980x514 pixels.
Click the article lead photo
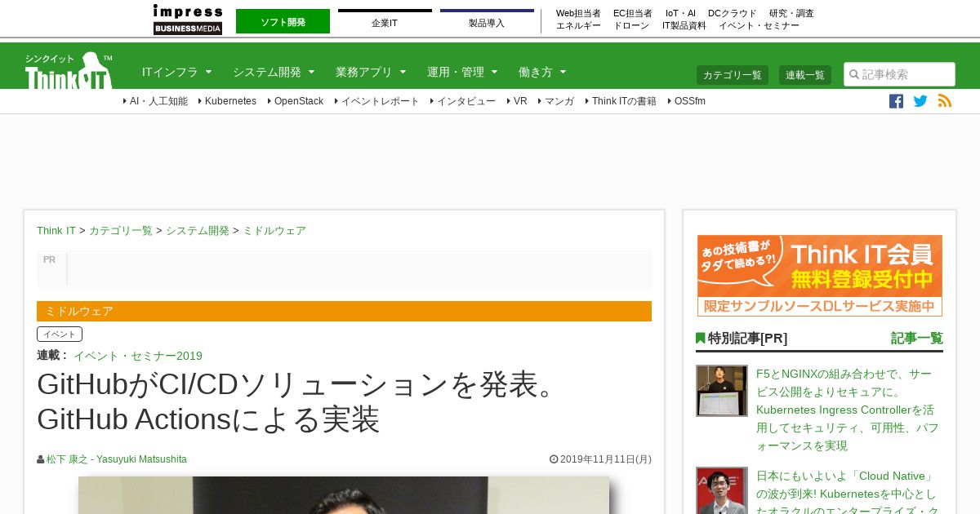344,495
